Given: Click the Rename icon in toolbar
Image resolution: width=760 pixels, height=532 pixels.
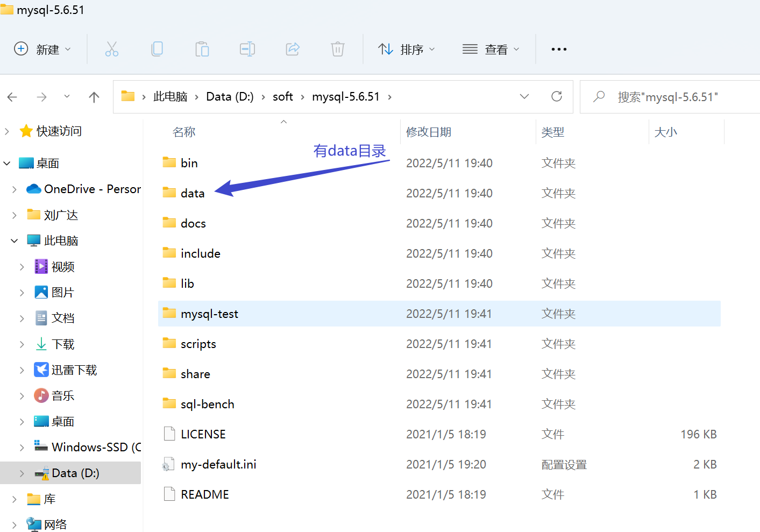Looking at the screenshot, I should (x=247, y=49).
